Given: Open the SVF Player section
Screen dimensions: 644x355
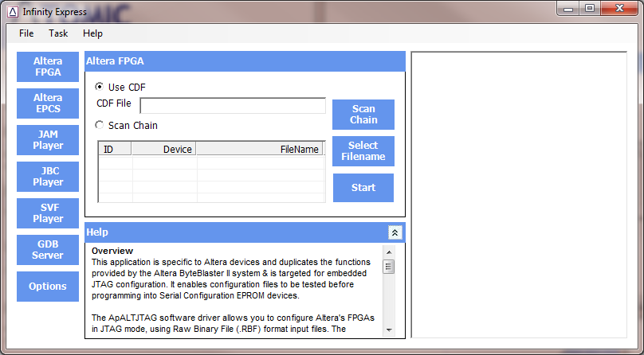Looking at the screenshot, I should (48, 213).
